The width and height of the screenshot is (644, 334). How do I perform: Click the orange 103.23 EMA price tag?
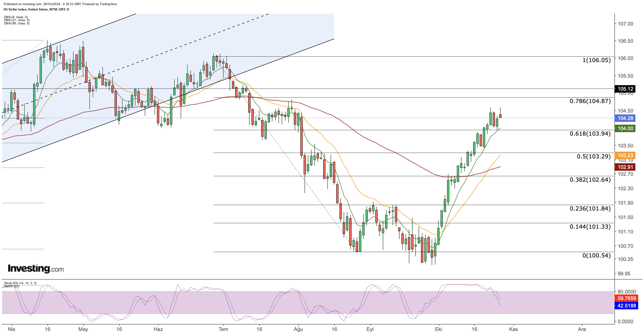coord(625,155)
